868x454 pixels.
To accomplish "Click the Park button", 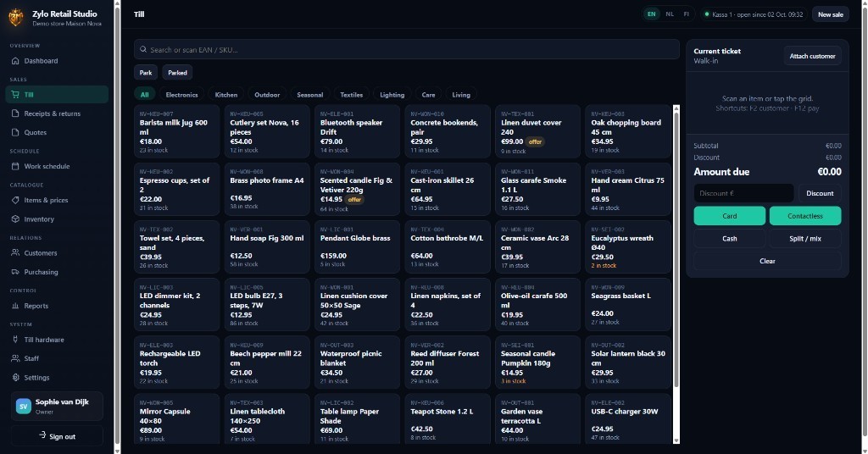I will click(146, 73).
